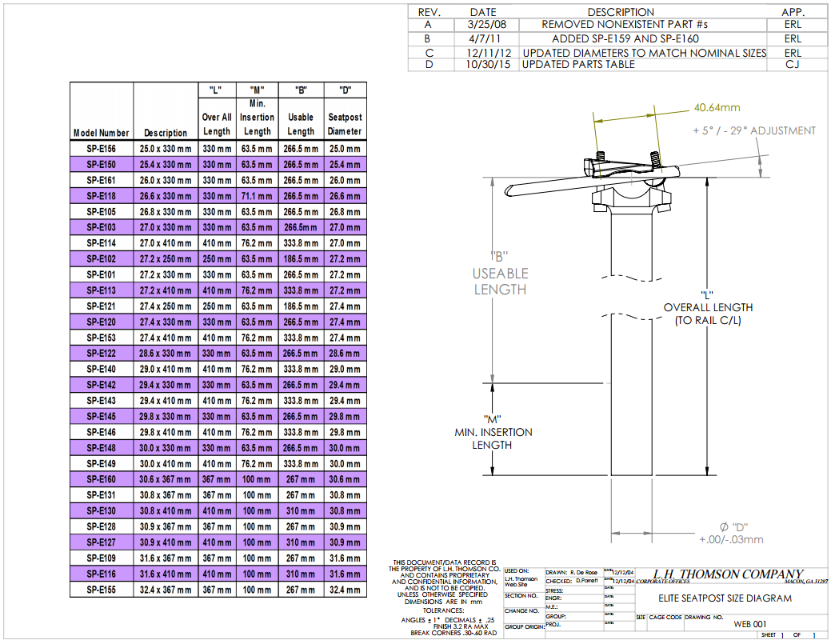Click the WEB 001 drawing number
835x644 pixels.
(750, 625)
